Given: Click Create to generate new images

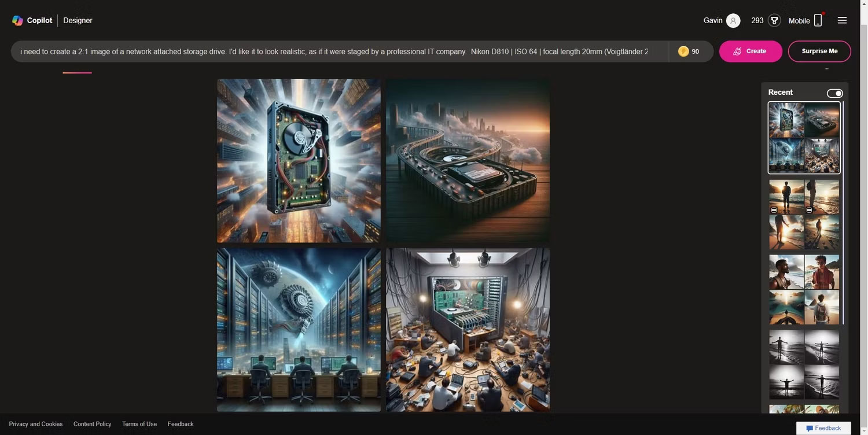Looking at the screenshot, I should tap(751, 51).
